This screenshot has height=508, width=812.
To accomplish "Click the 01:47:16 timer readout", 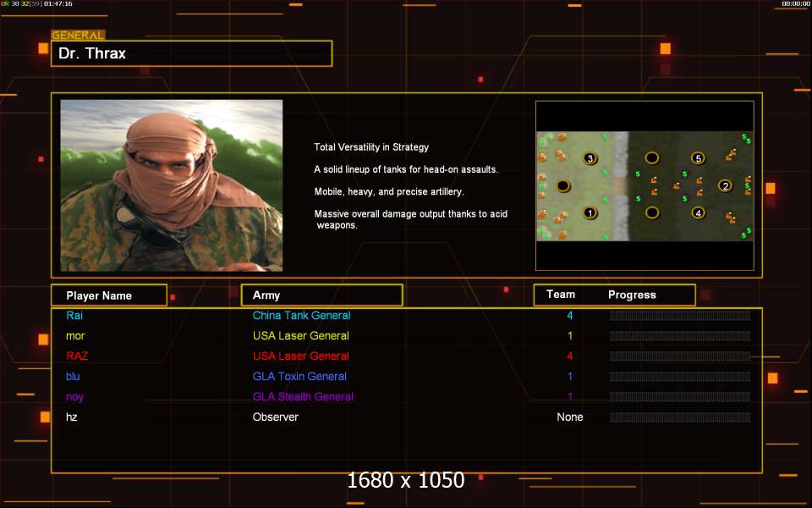I will (58, 3).
